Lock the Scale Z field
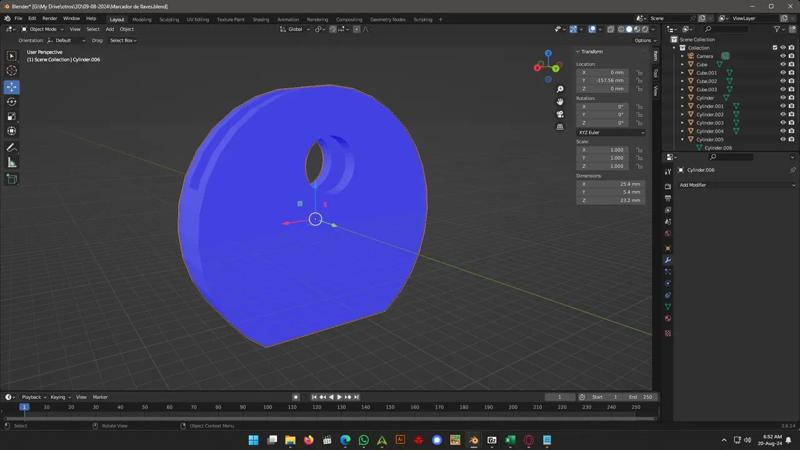Screen dimensions: 800x450 click(639, 166)
